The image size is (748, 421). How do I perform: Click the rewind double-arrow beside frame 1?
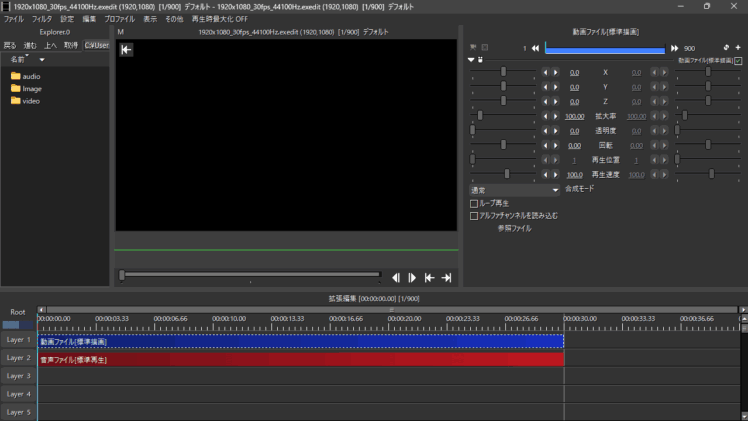[535, 47]
